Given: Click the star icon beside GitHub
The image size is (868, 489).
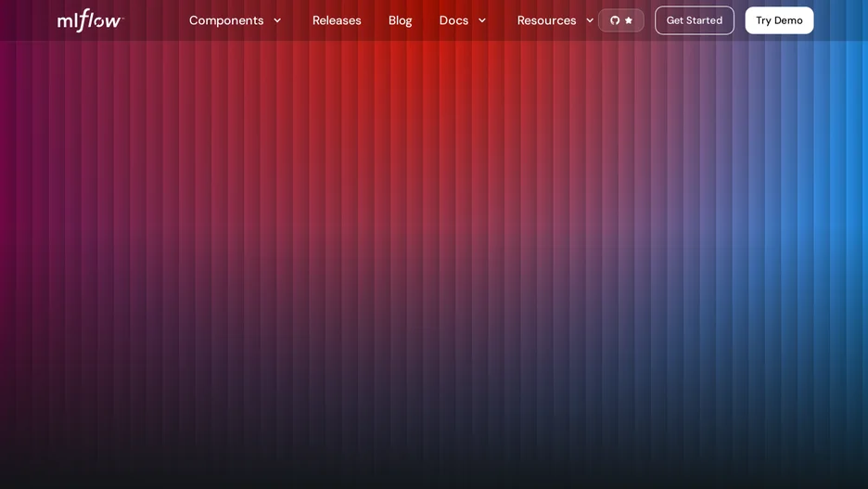Looking at the screenshot, I should [629, 20].
